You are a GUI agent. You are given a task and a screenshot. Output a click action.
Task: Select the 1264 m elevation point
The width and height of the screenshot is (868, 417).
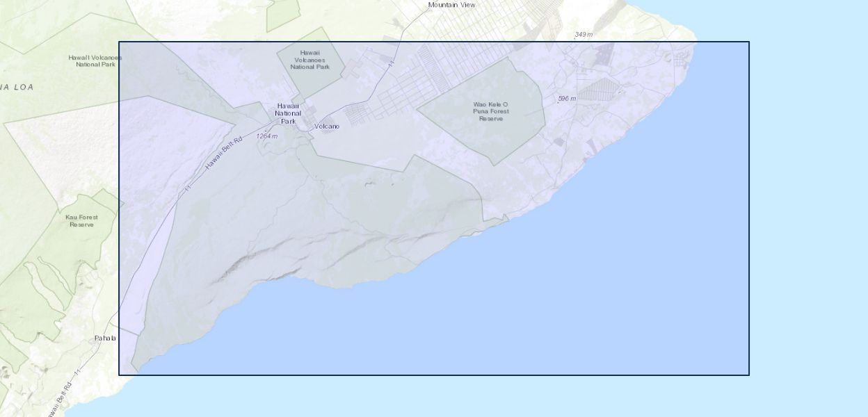pos(266,136)
